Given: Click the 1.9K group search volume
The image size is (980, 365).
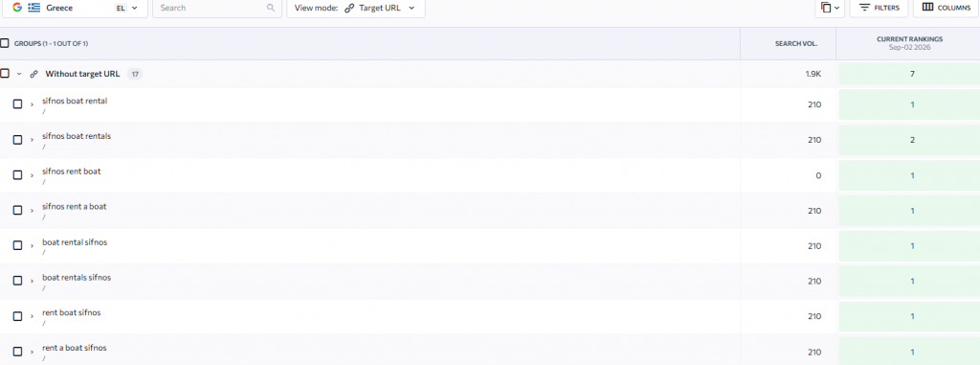Looking at the screenshot, I should [x=813, y=74].
